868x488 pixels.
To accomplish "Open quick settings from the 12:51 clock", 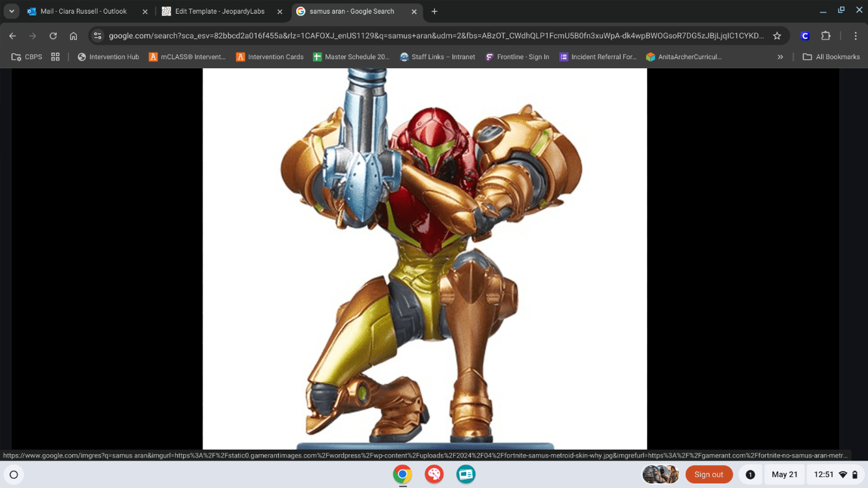I will click(x=836, y=474).
